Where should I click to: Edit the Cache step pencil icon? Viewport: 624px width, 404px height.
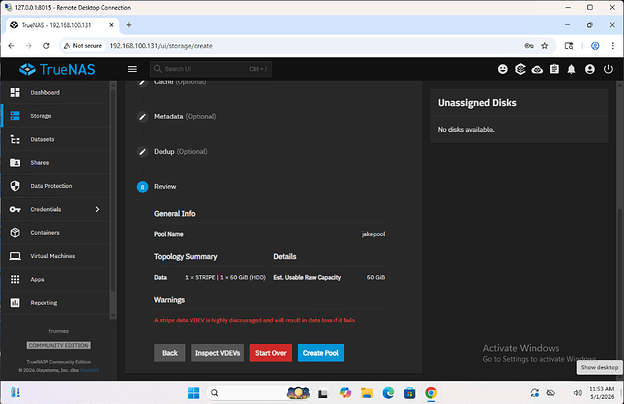click(x=142, y=82)
